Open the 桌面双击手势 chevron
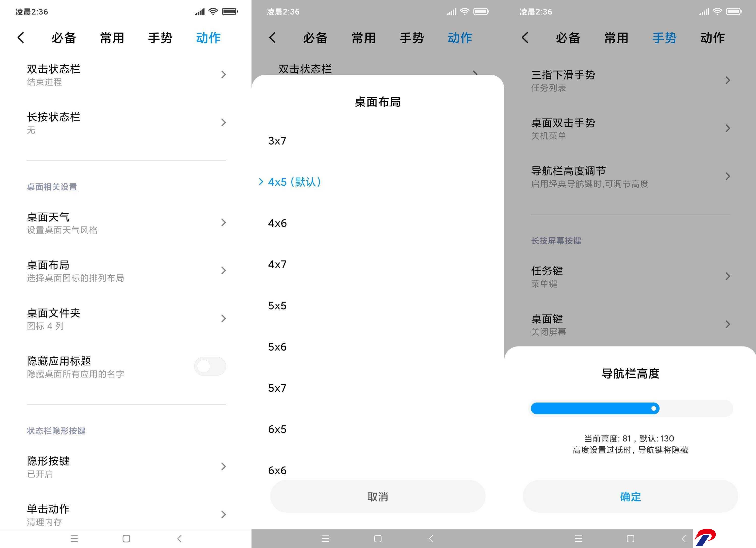Image resolution: width=756 pixels, height=548 pixels. (728, 128)
